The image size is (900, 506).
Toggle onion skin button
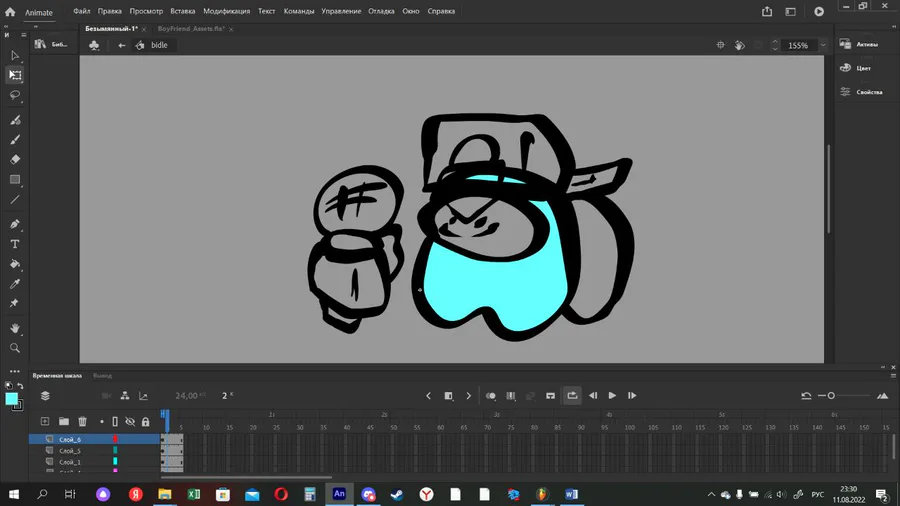[491, 396]
